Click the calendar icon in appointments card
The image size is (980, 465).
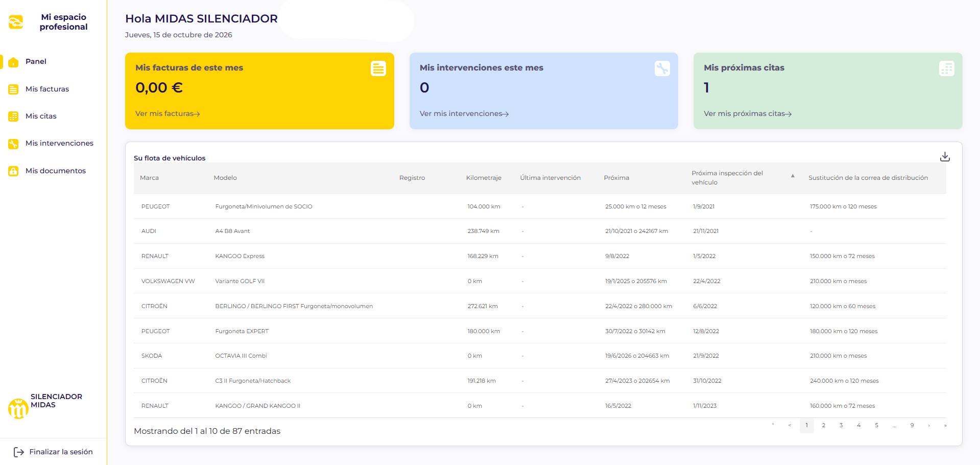click(946, 68)
